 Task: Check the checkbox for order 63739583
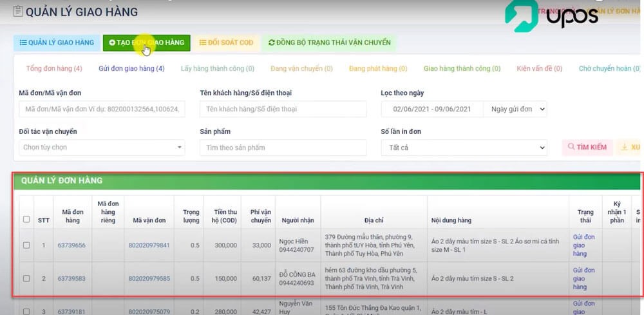(26, 279)
